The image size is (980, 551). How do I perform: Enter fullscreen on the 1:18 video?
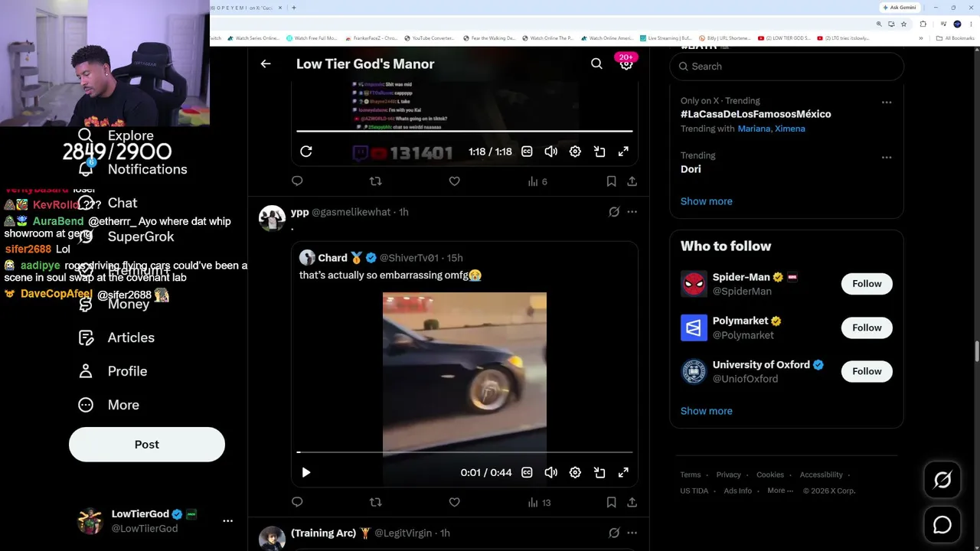[x=623, y=152]
